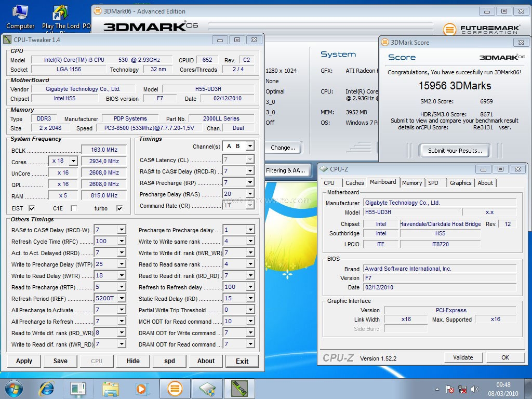
Task: Expand RAS# to CAS# Delay (tRCD-R) dropdown
Action: [250, 171]
